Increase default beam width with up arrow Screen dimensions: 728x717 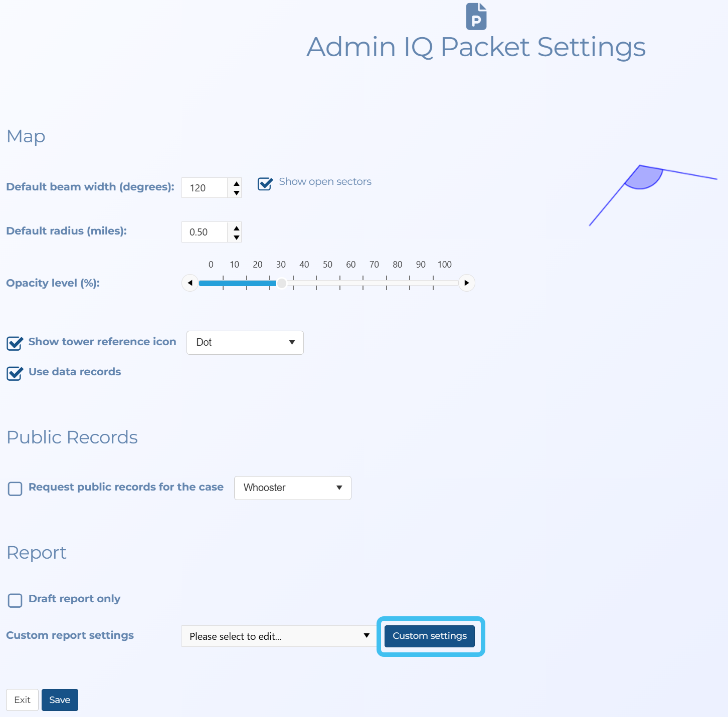[236, 183]
